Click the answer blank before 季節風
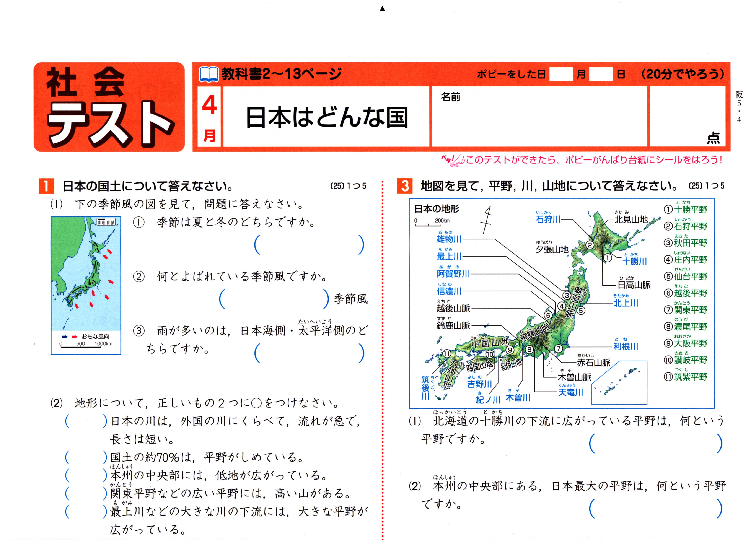The width and height of the screenshot is (756, 540). (274, 299)
